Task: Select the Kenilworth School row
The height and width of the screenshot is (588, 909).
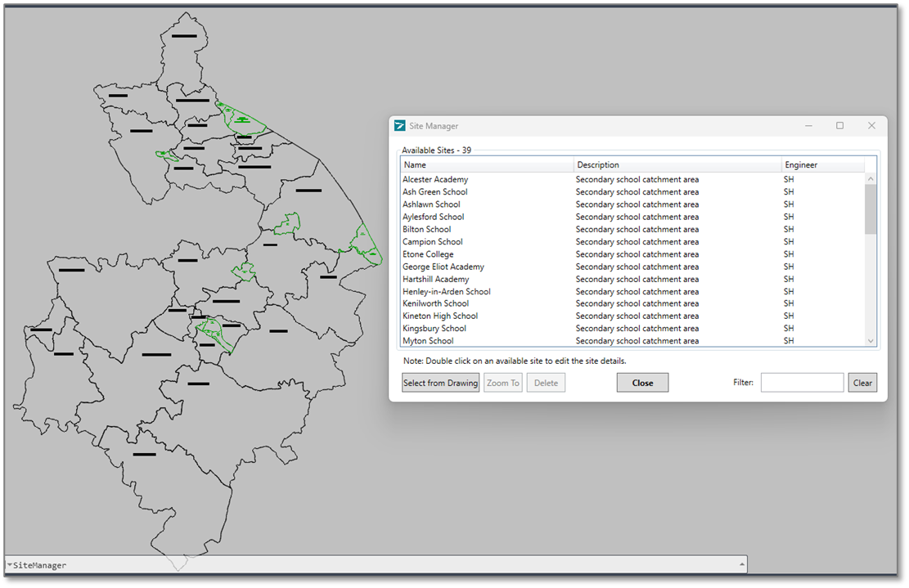Action: [435, 303]
